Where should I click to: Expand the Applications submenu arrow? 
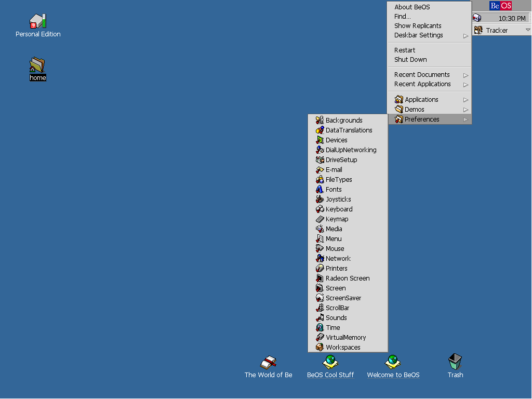465,100
